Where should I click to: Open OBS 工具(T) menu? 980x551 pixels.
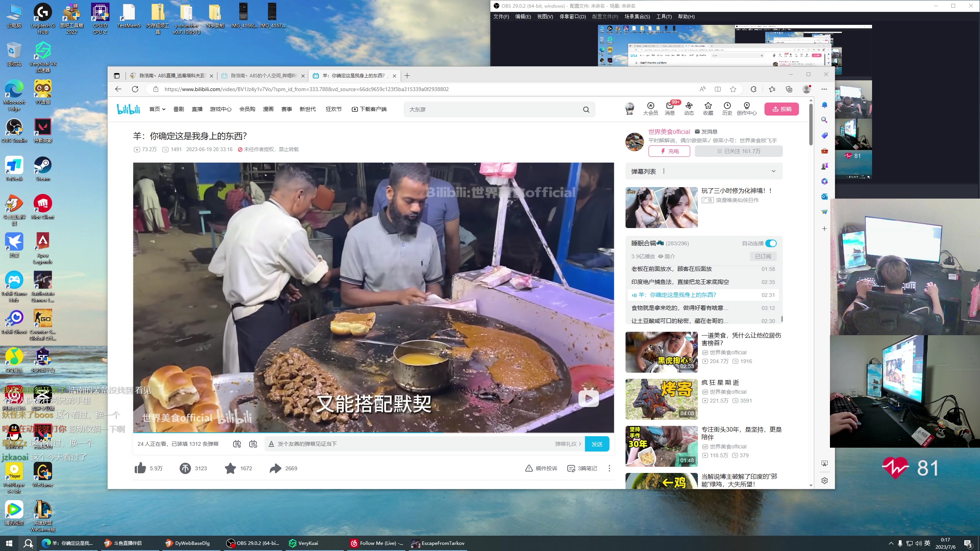pos(664,16)
